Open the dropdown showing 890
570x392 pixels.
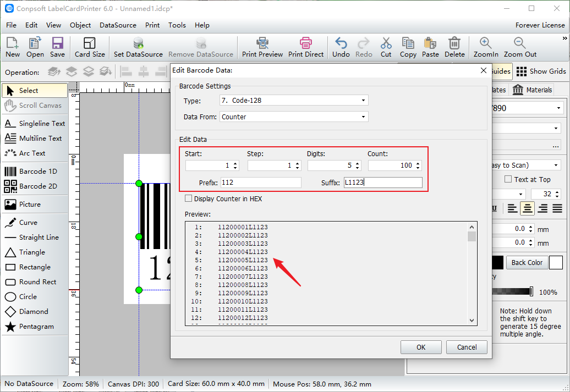tap(558, 108)
